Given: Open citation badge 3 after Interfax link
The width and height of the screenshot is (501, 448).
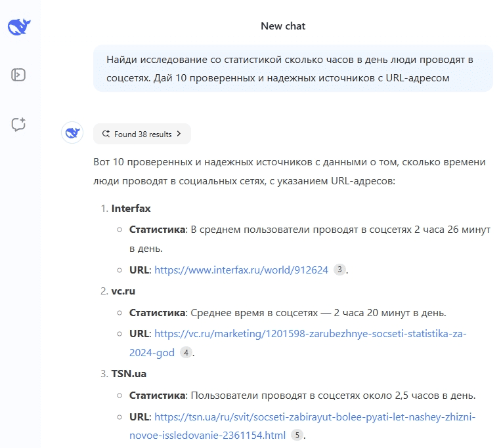Looking at the screenshot, I should [x=339, y=270].
